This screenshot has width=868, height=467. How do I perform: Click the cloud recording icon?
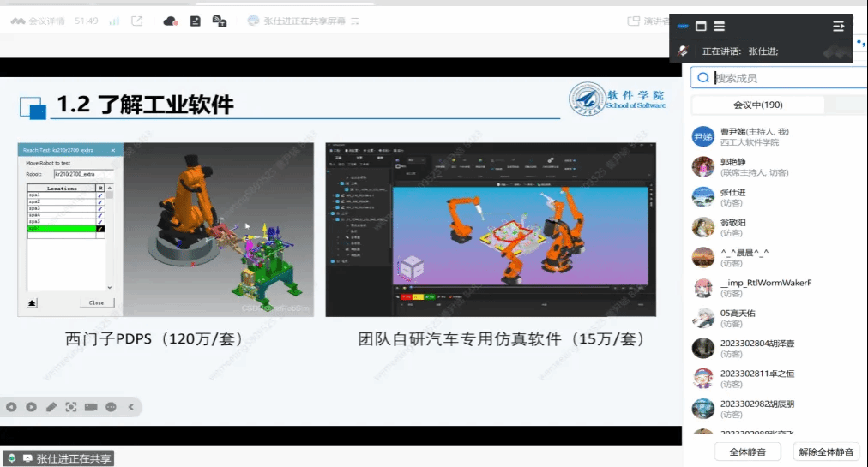[x=170, y=21]
